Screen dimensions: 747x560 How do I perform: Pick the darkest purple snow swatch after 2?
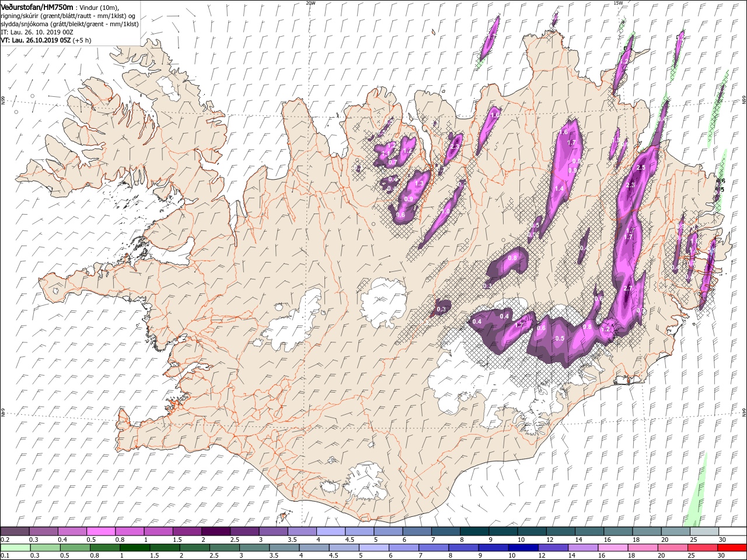[216, 531]
